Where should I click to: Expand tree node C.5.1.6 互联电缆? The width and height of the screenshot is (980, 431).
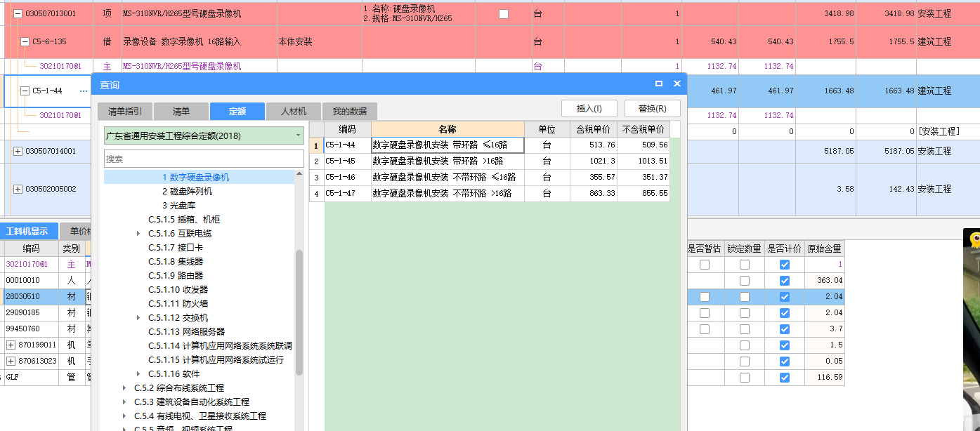138,234
